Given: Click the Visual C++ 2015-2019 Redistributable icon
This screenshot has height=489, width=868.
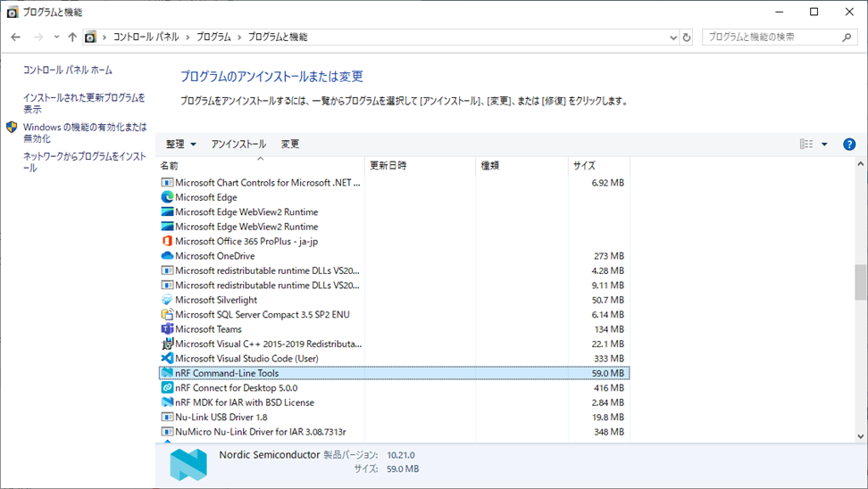Looking at the screenshot, I should click(167, 344).
